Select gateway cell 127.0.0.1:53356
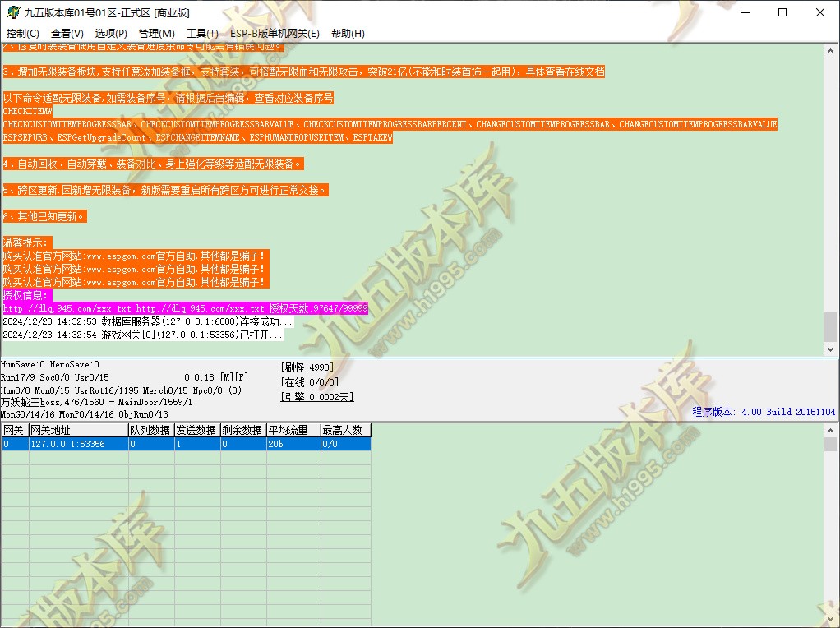Image resolution: width=840 pixels, height=628 pixels. pyautogui.click(x=79, y=444)
